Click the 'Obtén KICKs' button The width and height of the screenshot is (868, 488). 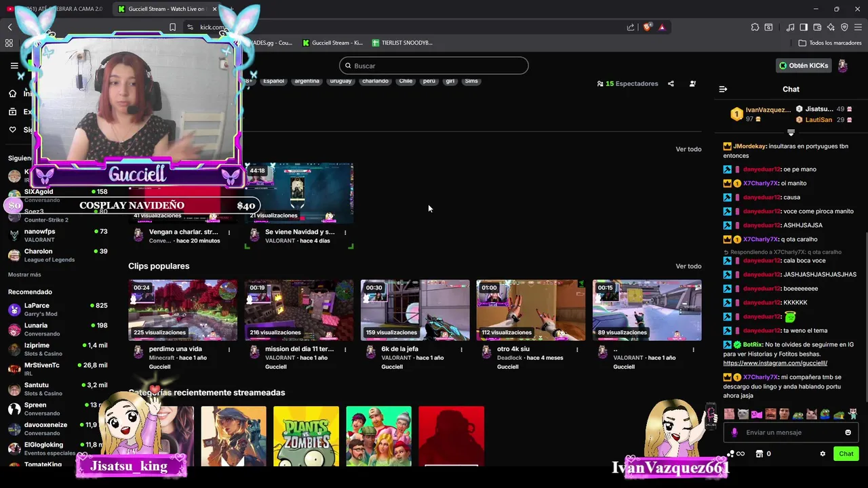pyautogui.click(x=804, y=66)
